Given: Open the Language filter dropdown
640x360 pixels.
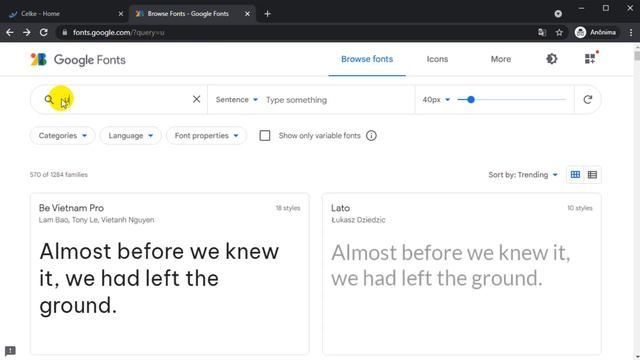Looking at the screenshot, I should point(131,136).
